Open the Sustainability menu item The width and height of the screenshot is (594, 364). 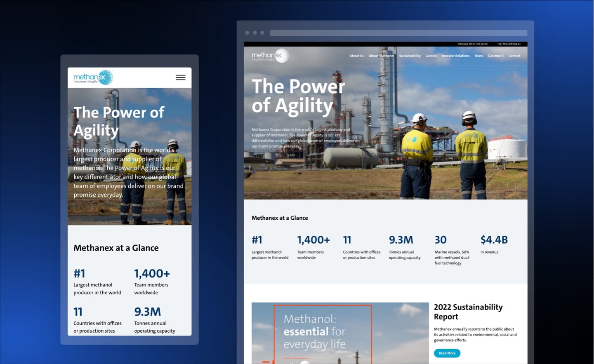[x=410, y=56]
